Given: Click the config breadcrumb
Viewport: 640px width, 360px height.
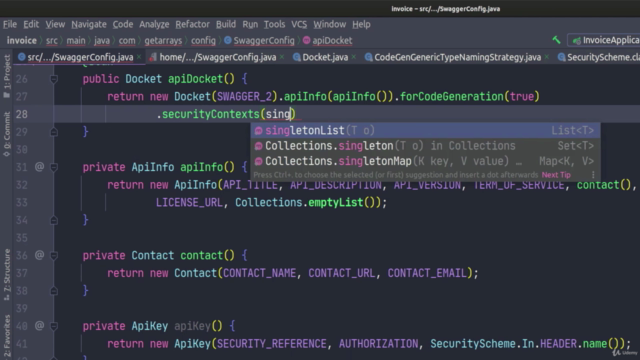Looking at the screenshot, I should (203, 40).
